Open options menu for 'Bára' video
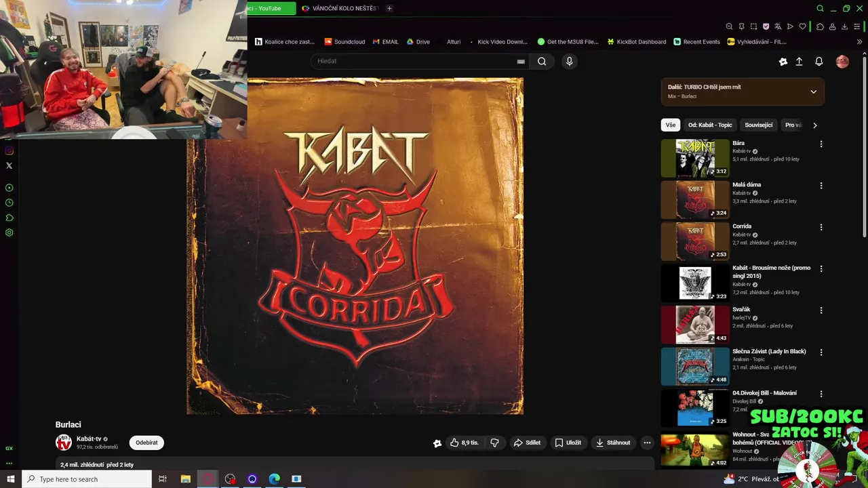This screenshot has height=488, width=868. 821,144
